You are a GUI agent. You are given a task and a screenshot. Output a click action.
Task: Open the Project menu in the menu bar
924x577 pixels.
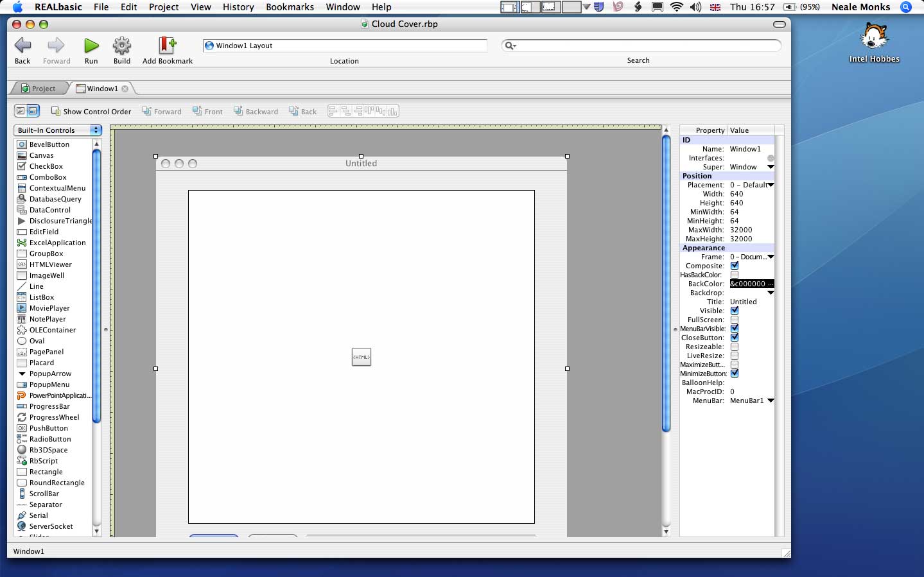click(164, 7)
